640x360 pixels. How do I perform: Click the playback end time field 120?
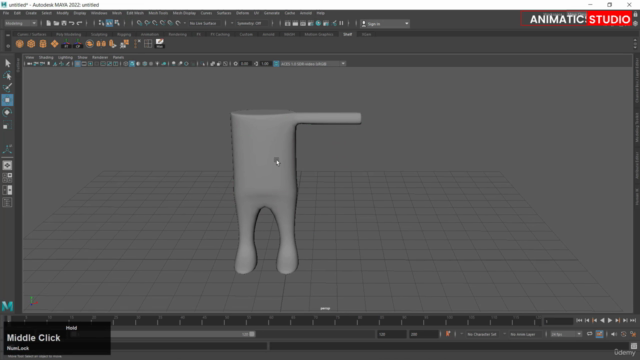click(x=392, y=334)
